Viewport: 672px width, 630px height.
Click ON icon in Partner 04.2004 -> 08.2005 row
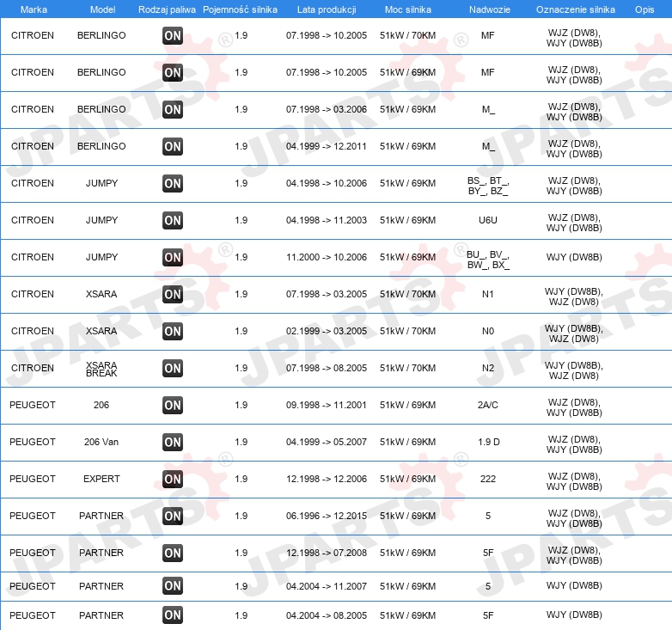pyautogui.click(x=173, y=615)
